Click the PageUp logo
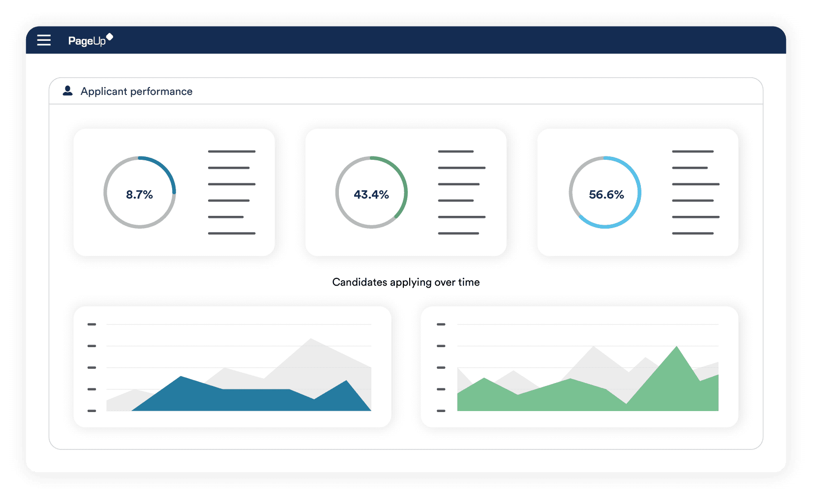Image resolution: width=817 pixels, height=504 pixels. [x=88, y=40]
